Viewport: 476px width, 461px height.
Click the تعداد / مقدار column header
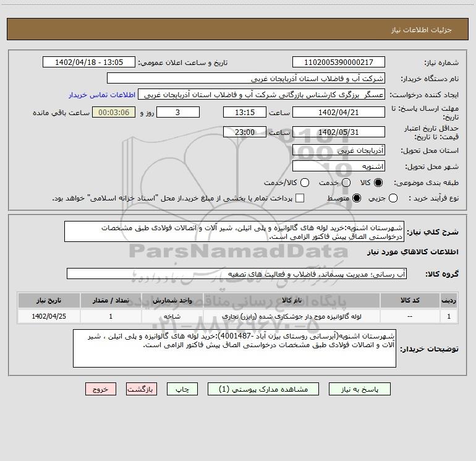[x=111, y=300]
